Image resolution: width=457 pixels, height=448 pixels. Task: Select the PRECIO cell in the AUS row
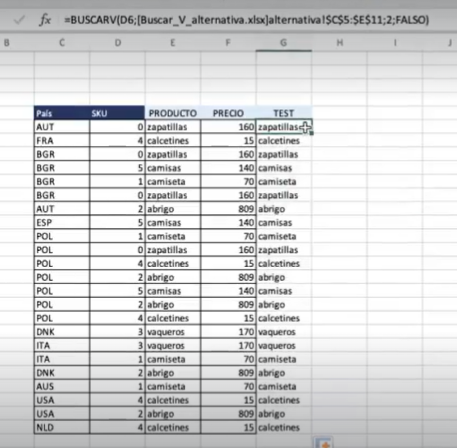click(228, 387)
